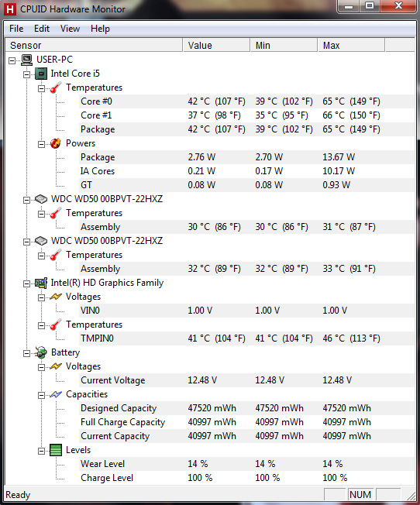Click the Battery icon
Screen dimensions: 420x505
(x=41, y=352)
